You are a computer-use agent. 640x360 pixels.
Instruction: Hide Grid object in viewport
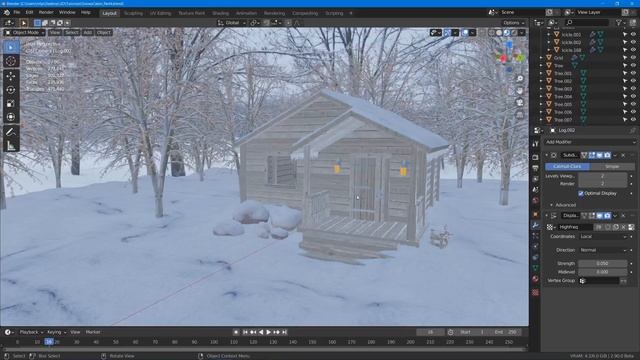(x=633, y=58)
